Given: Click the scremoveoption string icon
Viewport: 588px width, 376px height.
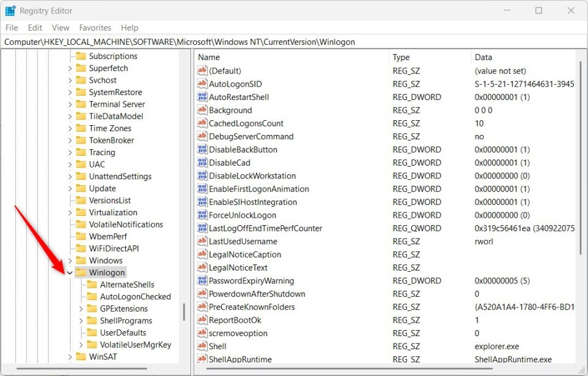Looking at the screenshot, I should [202, 333].
